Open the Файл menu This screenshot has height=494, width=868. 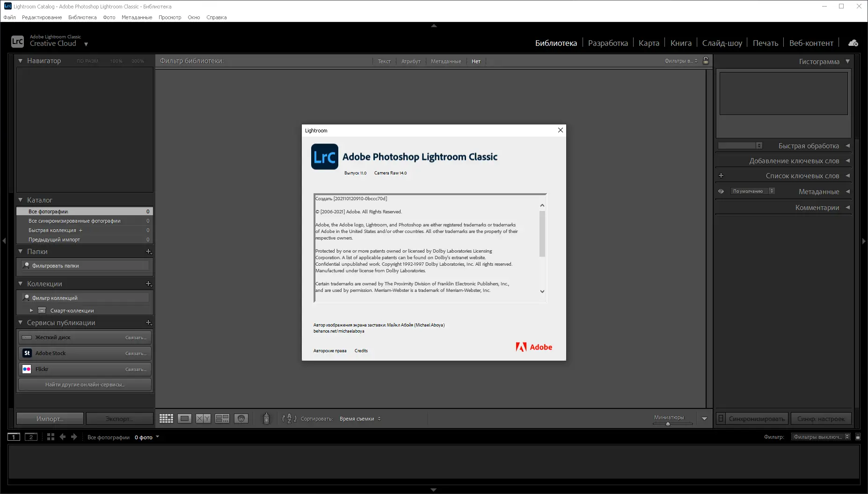click(9, 17)
